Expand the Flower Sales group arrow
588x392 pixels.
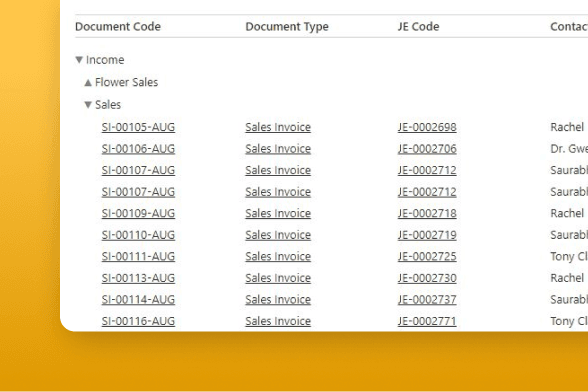(88, 82)
